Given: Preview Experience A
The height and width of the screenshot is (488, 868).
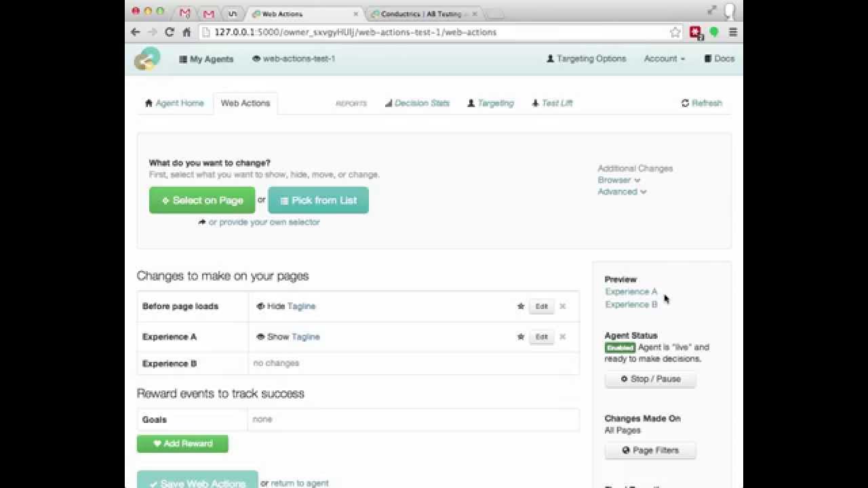Looking at the screenshot, I should pyautogui.click(x=631, y=291).
